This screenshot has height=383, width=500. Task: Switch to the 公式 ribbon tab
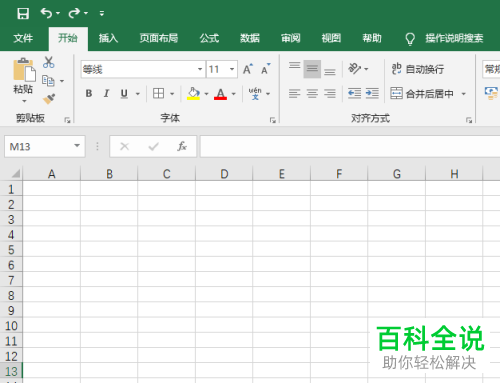(x=209, y=38)
